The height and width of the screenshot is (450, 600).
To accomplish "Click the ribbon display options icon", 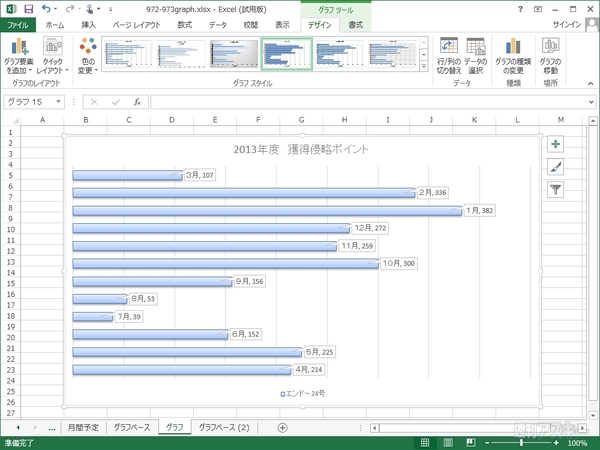I will [x=538, y=9].
